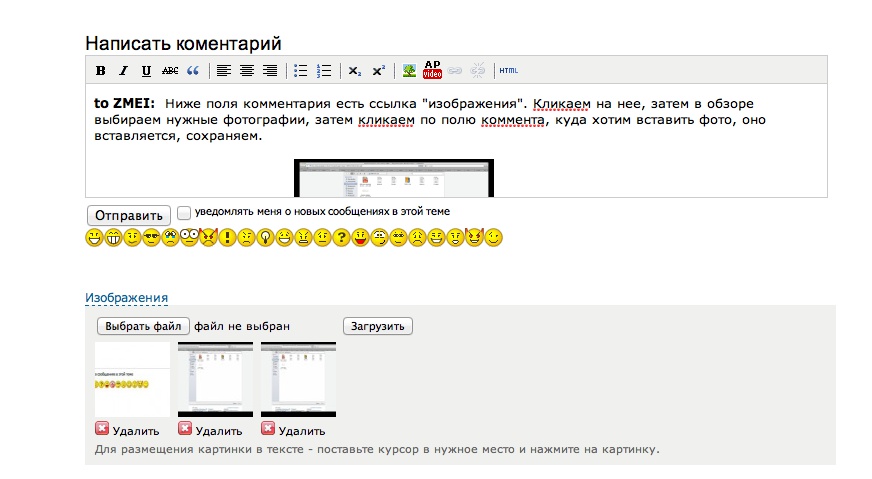Insert the question mark smiley
Screen dimensions: 872x479
pos(341,238)
